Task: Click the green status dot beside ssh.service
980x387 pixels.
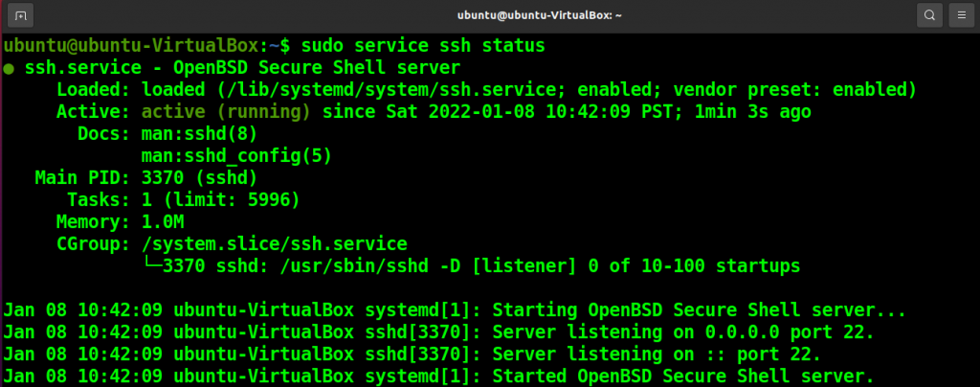Action: click(9, 68)
